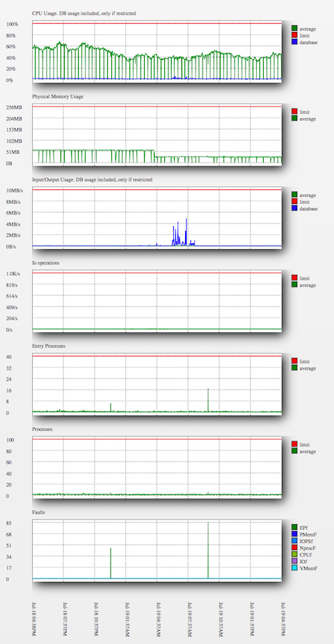
Task: Click the Jul-19 10:37AM time axis label
Action: [x=221, y=620]
